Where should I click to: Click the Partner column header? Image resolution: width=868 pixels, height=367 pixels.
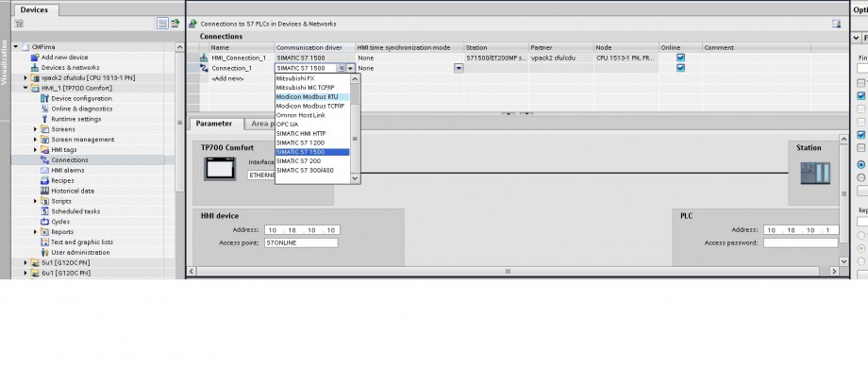pos(561,47)
